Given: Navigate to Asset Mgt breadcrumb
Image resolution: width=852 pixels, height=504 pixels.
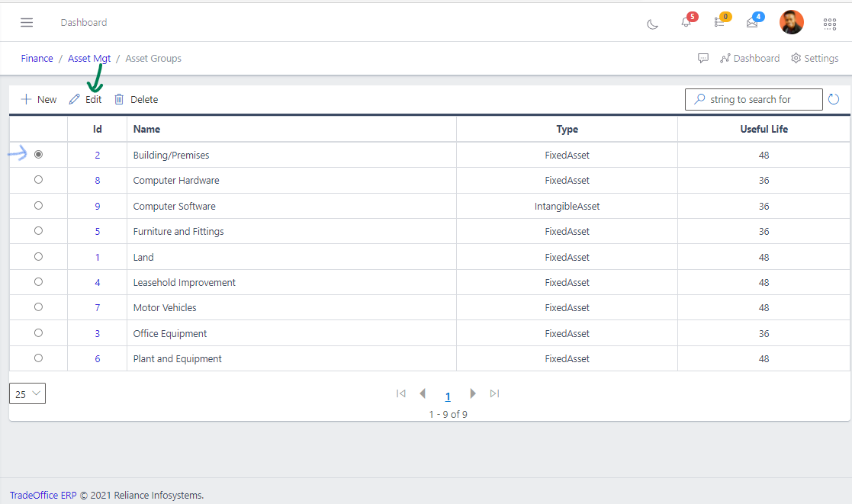Looking at the screenshot, I should pyautogui.click(x=89, y=58).
